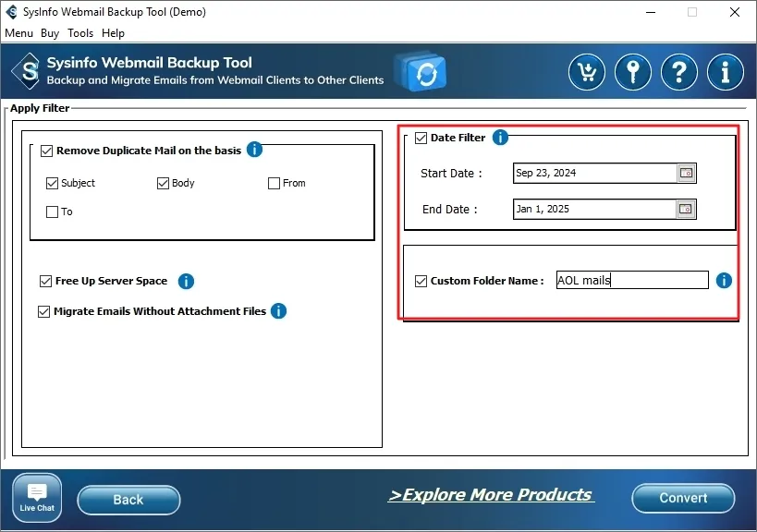This screenshot has width=757, height=532.
Task: Follow the Explore More Products link
Action: [491, 495]
